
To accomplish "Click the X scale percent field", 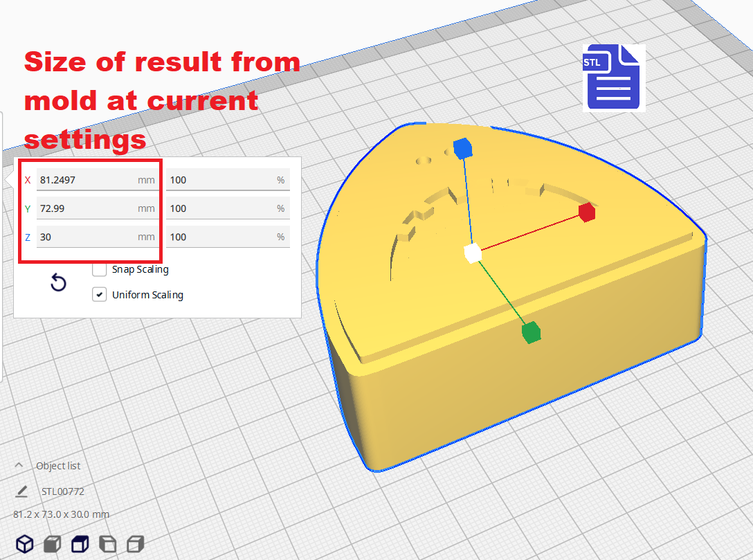I will coord(220,180).
